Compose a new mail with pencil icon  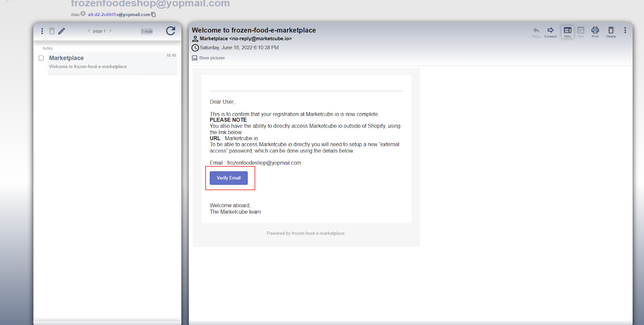click(x=62, y=31)
